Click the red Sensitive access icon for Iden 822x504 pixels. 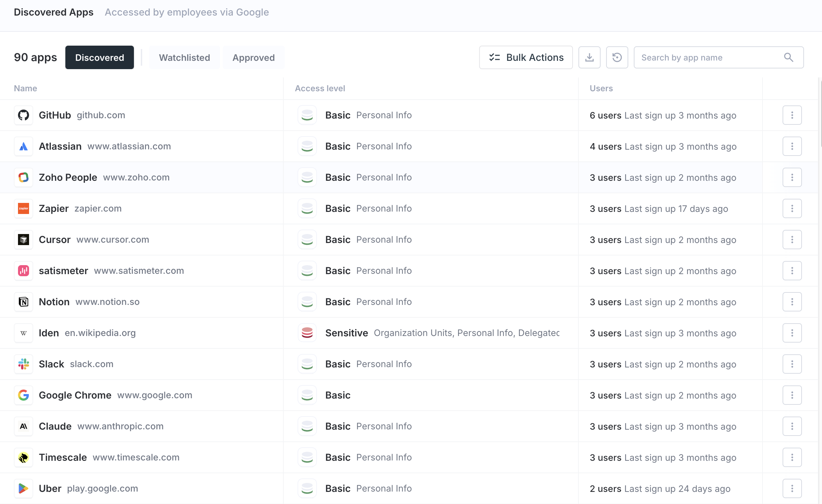click(307, 333)
